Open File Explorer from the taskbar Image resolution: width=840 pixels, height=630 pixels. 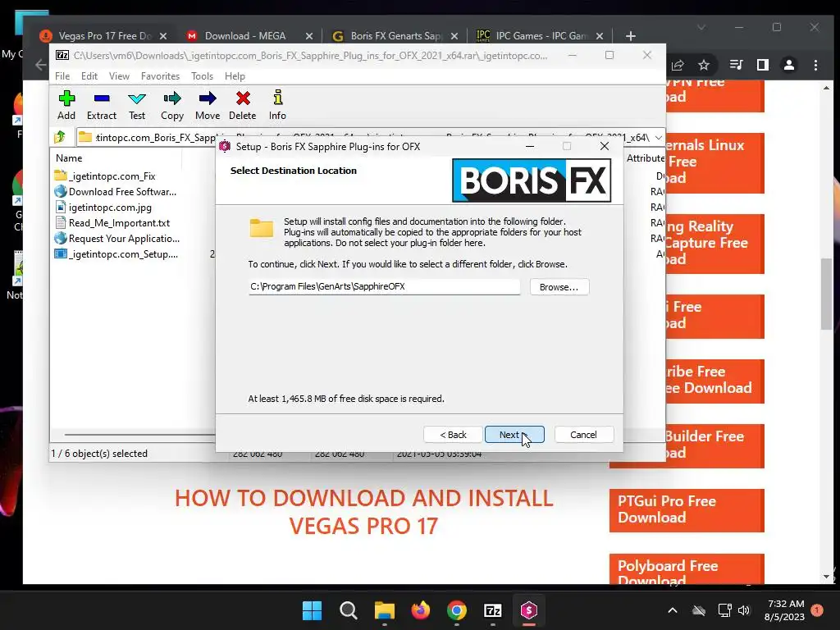[384, 610]
